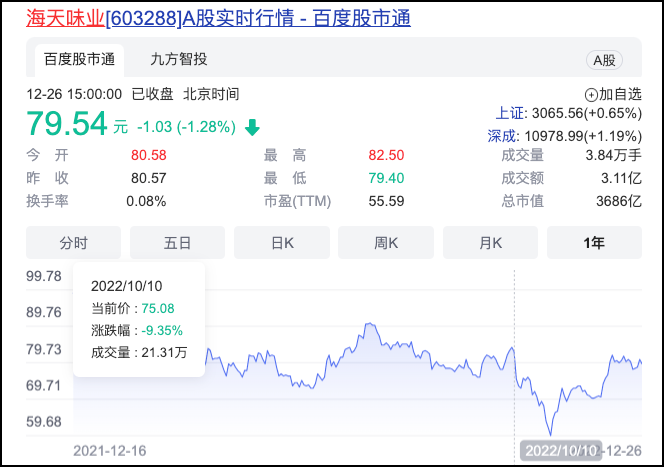Image resolution: width=664 pixels, height=467 pixels.
Task: Switch to the 百度股市通 tab
Action: (x=79, y=60)
